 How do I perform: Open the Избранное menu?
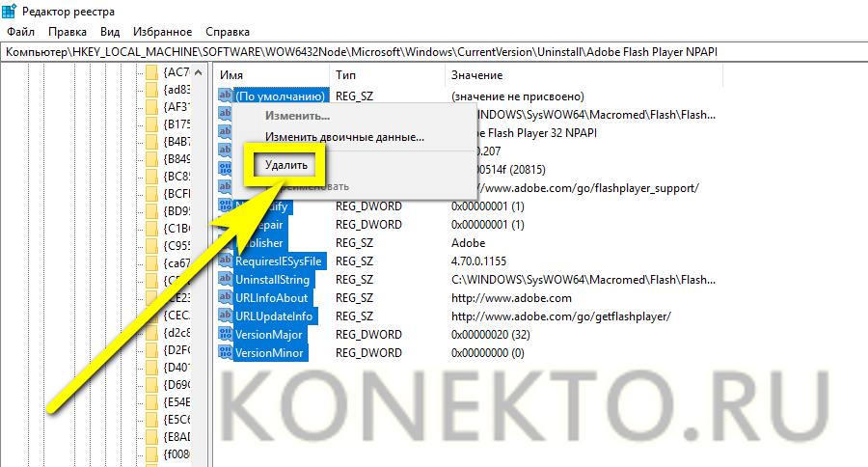(163, 32)
